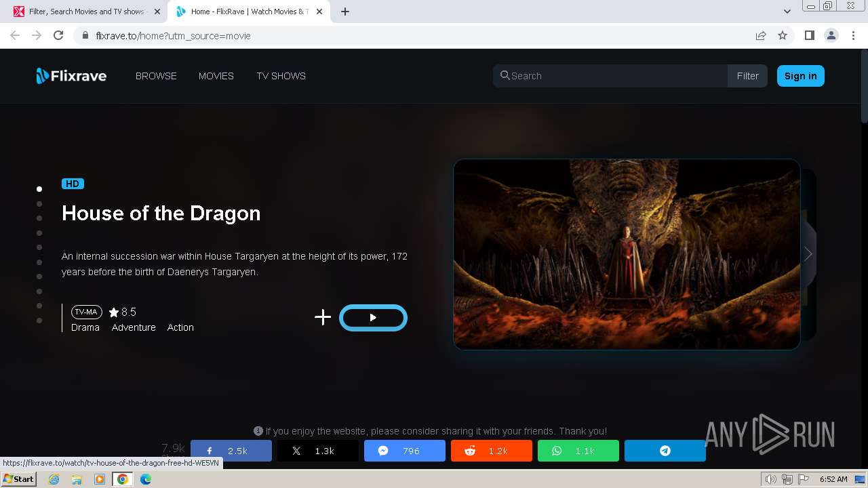Add House of the Dragon with plus icon
This screenshot has height=488, width=868.
323,317
